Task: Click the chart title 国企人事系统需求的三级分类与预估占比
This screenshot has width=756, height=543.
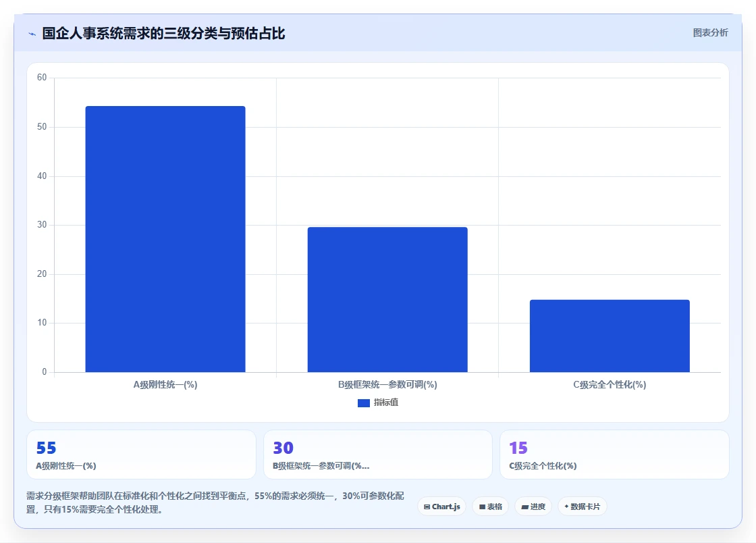Action: pos(164,33)
